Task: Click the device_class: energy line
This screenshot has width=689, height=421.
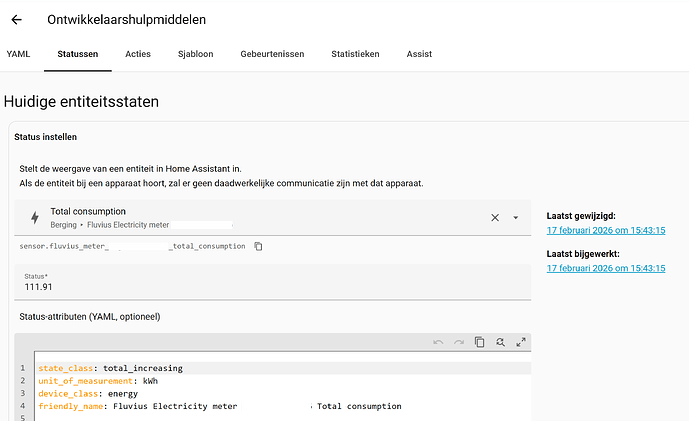Action: (88, 394)
